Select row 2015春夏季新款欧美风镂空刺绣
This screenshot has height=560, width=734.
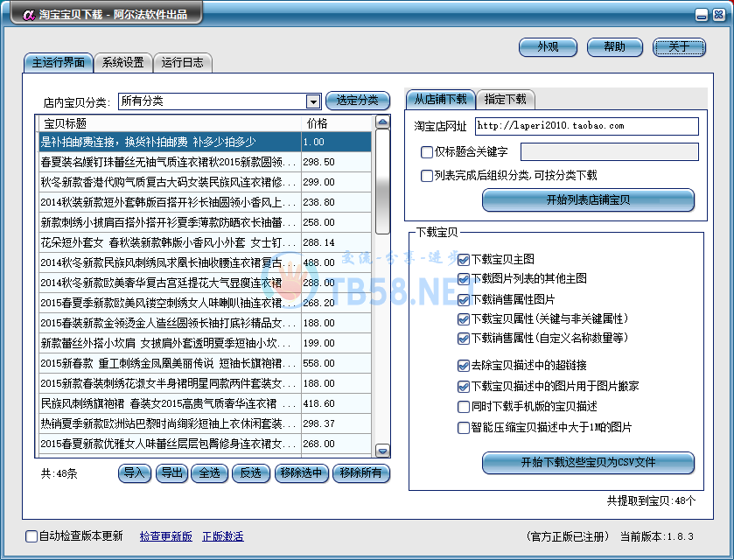click(205, 303)
